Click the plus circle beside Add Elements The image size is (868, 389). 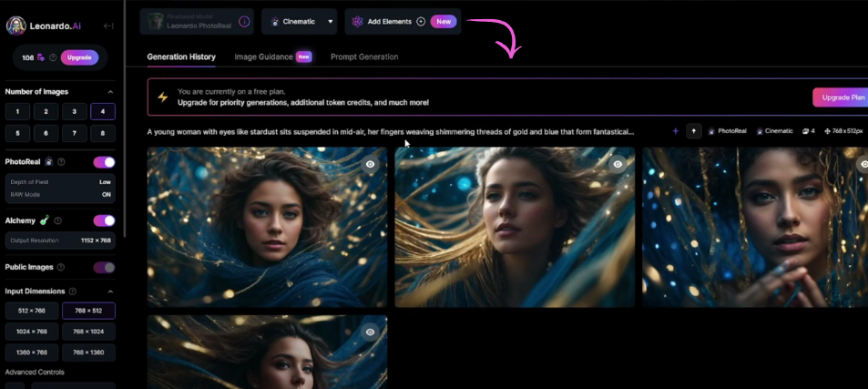421,22
